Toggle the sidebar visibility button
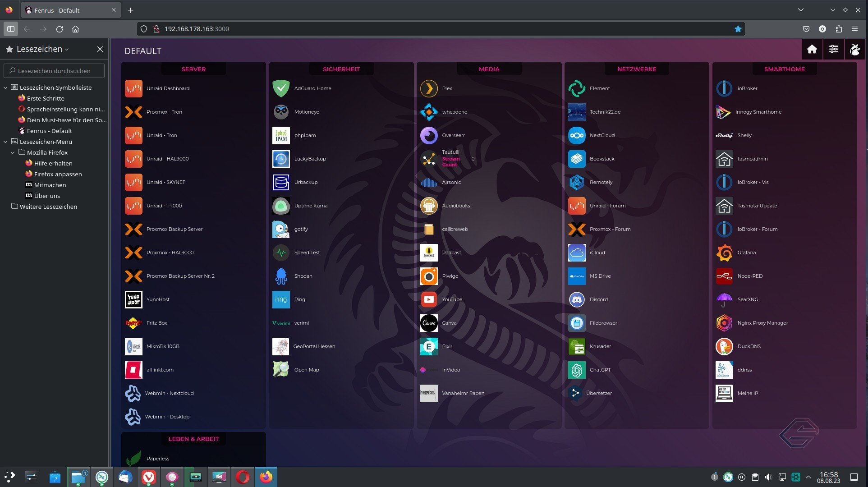 click(x=10, y=29)
